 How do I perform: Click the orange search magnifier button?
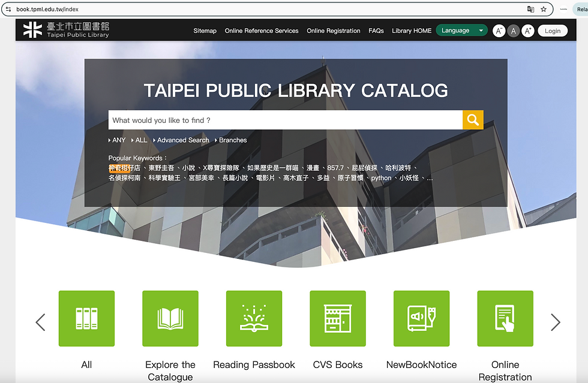click(x=473, y=120)
